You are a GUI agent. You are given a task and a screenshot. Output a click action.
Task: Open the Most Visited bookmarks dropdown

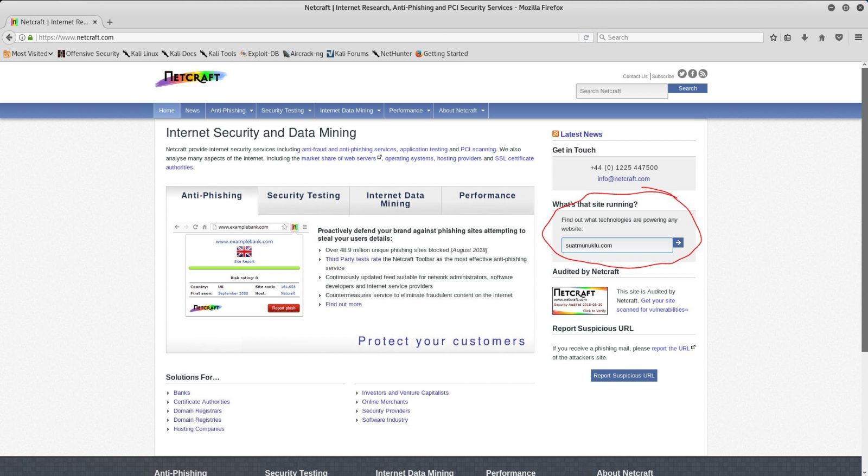28,54
